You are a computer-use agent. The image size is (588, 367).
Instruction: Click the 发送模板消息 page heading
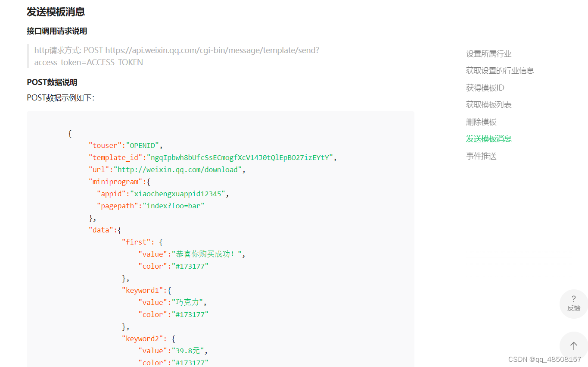pyautogui.click(x=56, y=12)
